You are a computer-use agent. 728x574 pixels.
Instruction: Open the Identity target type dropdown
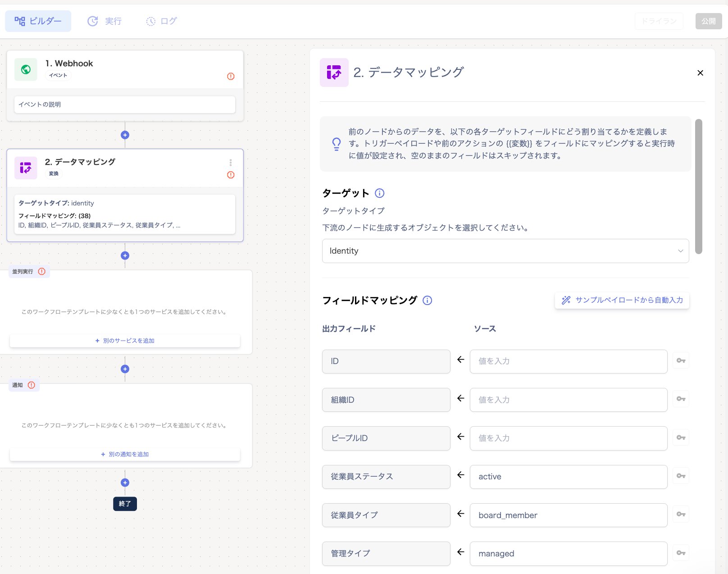[505, 251]
